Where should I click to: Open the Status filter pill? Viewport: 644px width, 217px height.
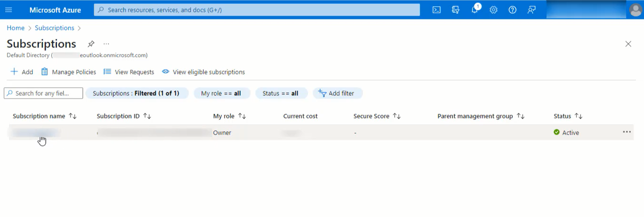(281, 93)
